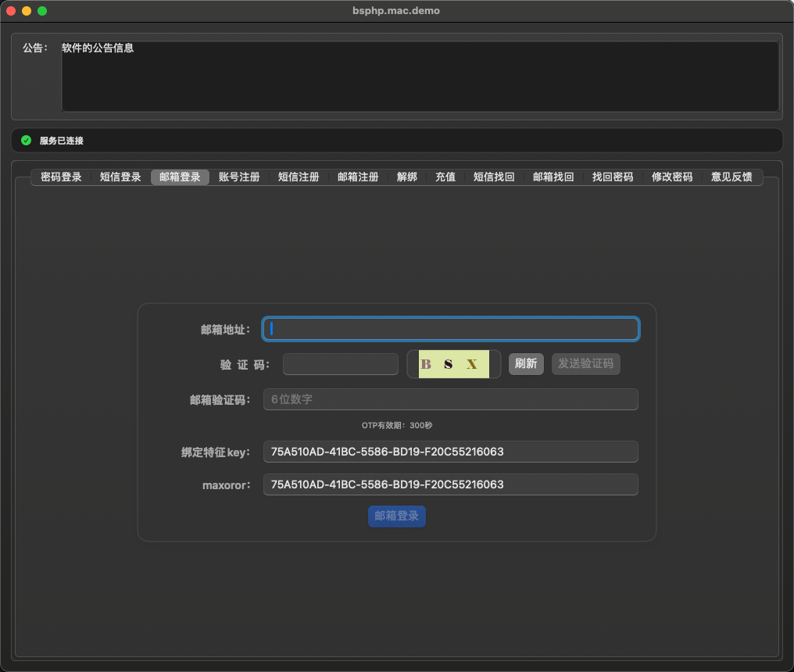Switch to the 邮箱注册 tab
Image resolution: width=794 pixels, height=672 pixels.
click(358, 177)
